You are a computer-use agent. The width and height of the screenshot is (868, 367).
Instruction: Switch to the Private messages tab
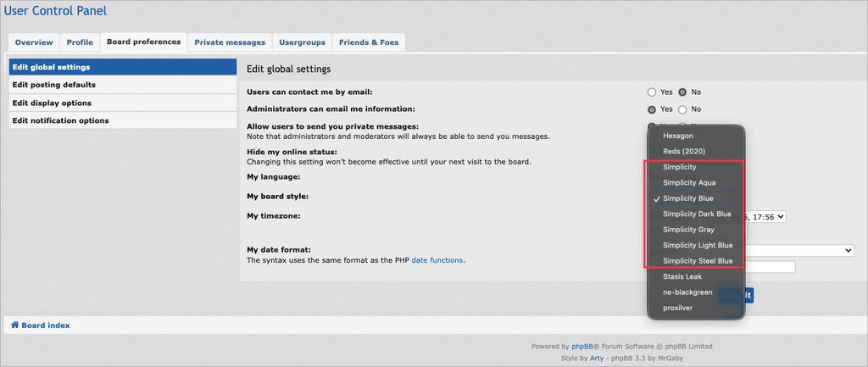[x=230, y=42]
